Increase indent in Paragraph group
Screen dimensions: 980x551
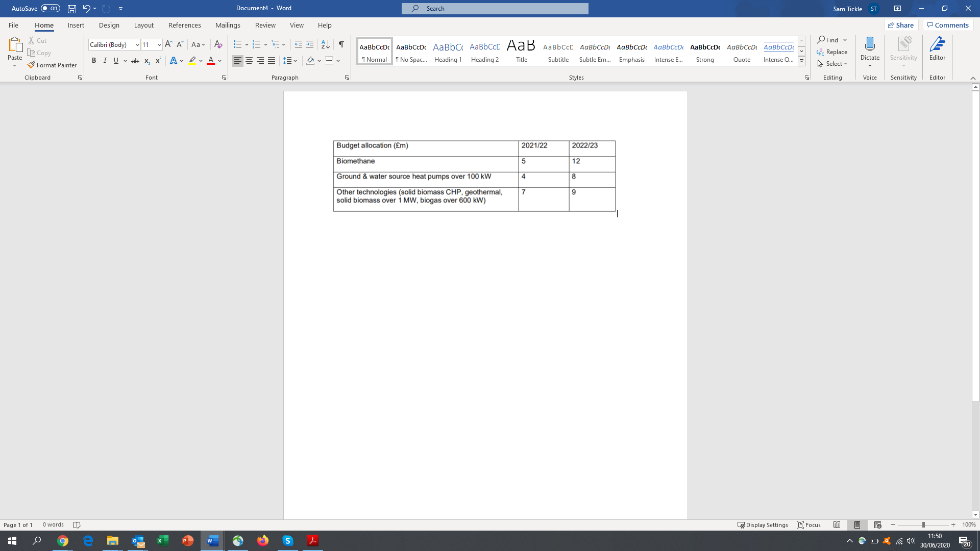310,44
